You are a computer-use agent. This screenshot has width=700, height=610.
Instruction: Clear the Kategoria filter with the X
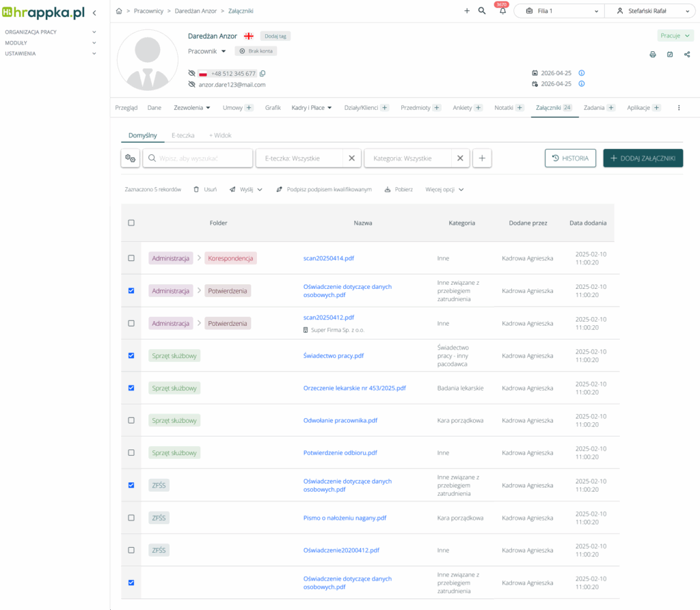[x=460, y=158]
